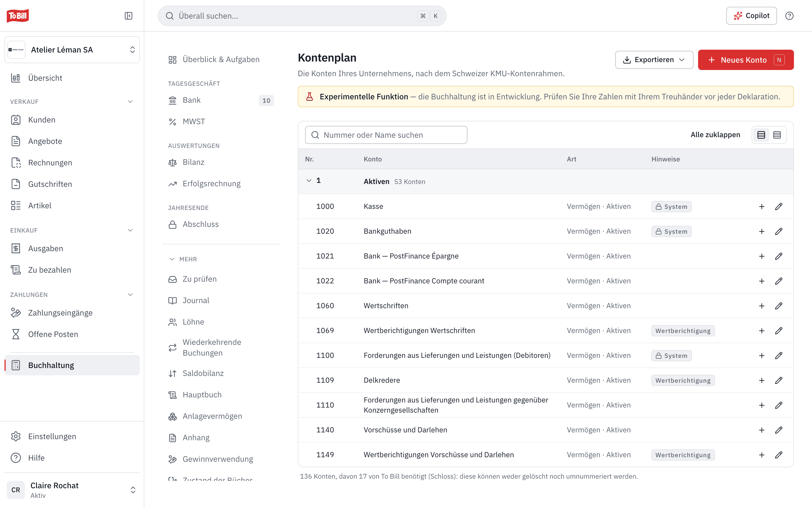Open the Copilot assistant
812x508 pixels.
point(751,16)
